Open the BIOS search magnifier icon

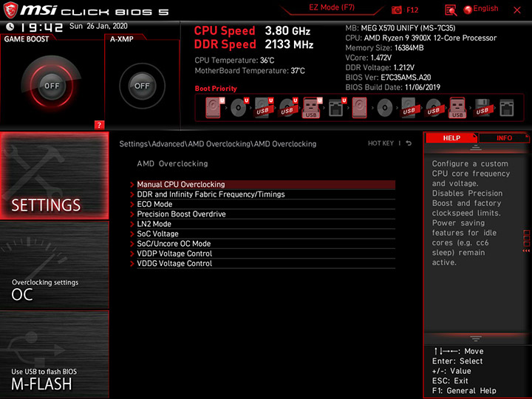451,10
